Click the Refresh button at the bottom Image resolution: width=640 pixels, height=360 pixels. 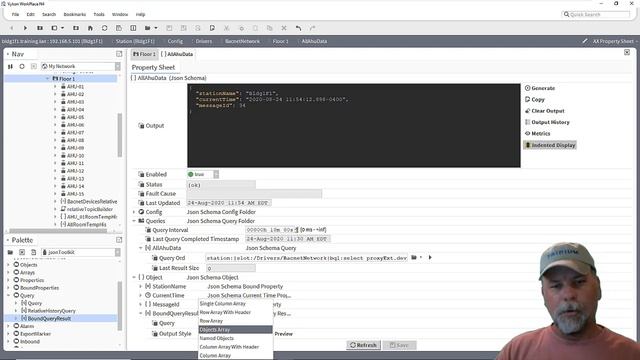(x=364, y=345)
